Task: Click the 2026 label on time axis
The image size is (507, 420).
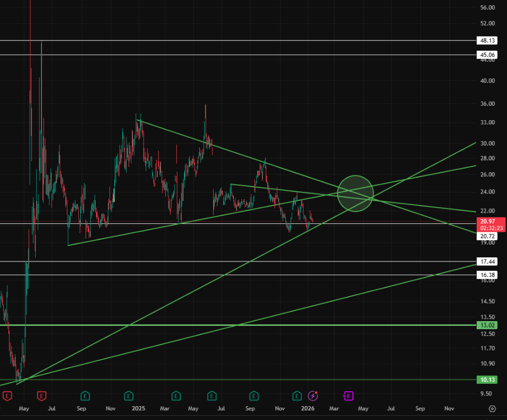Action: click(x=308, y=409)
